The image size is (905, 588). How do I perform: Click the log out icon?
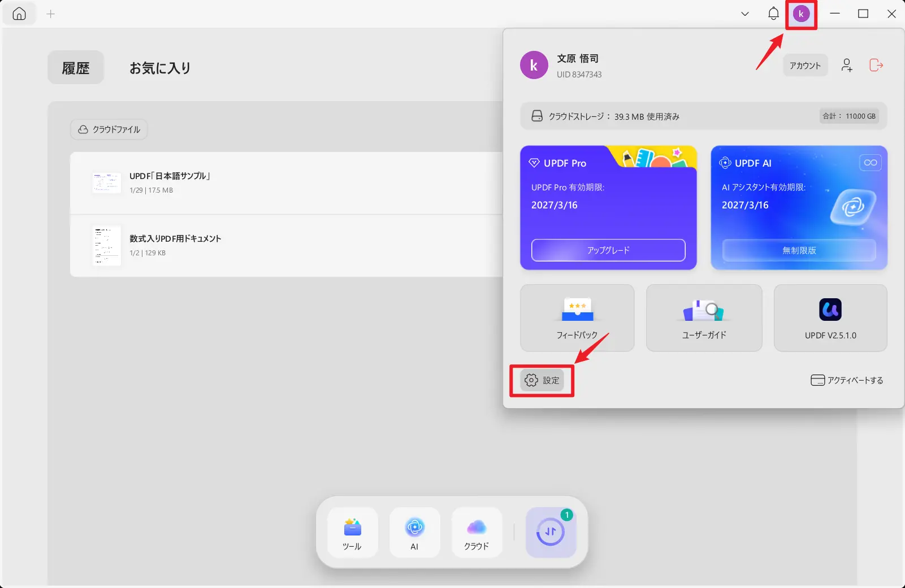pyautogui.click(x=876, y=66)
